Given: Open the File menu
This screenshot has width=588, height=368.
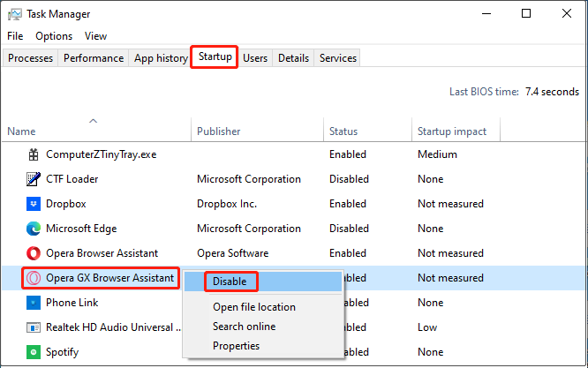Looking at the screenshot, I should (15, 36).
